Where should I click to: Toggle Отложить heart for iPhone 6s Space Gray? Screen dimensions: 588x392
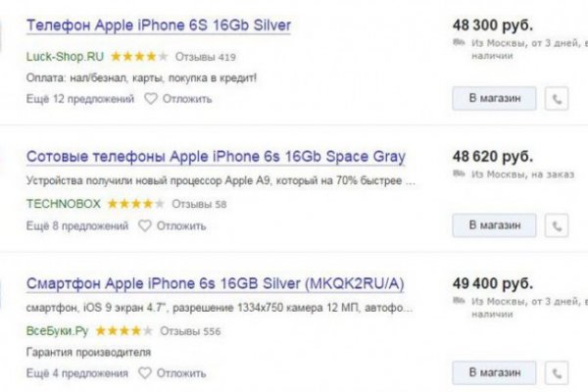coord(144,226)
